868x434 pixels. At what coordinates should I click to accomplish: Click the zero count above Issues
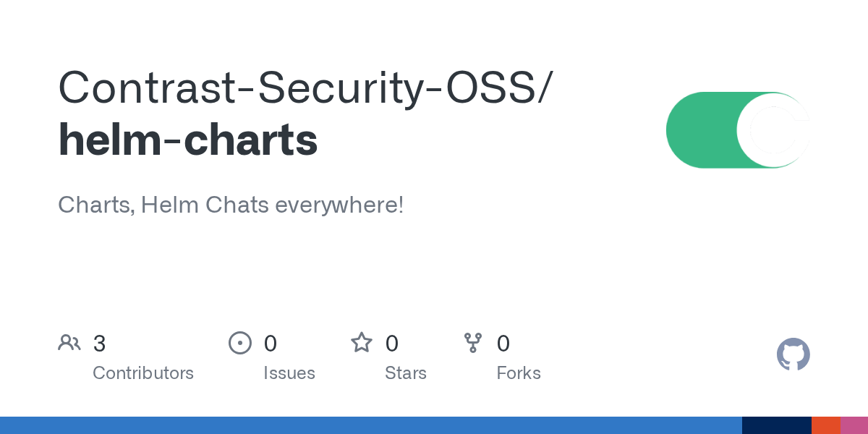[271, 344]
